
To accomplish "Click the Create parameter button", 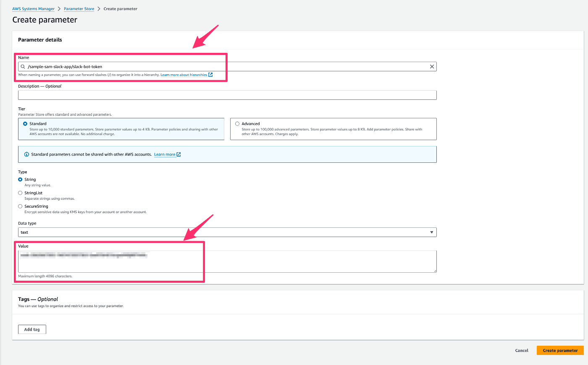I will click(560, 350).
